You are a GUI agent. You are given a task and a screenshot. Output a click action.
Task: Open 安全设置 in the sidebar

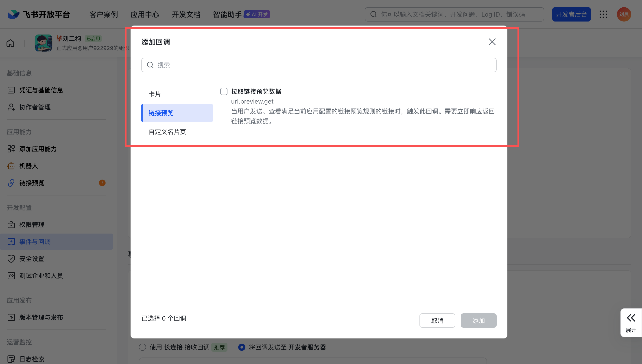[x=32, y=259]
